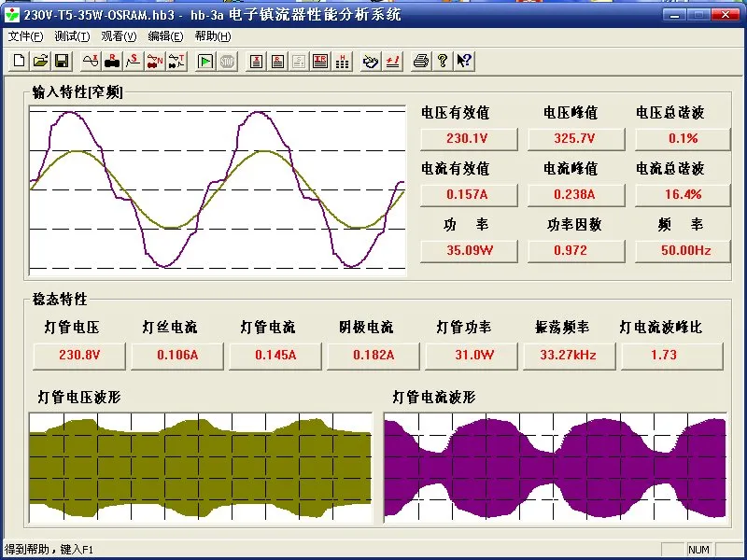The height and width of the screenshot is (560, 747).
Task: Click the 0.182A cathode current value
Action: click(x=373, y=356)
